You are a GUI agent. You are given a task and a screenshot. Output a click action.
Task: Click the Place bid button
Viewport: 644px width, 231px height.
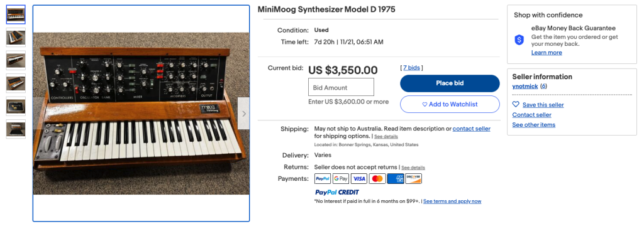pos(450,83)
